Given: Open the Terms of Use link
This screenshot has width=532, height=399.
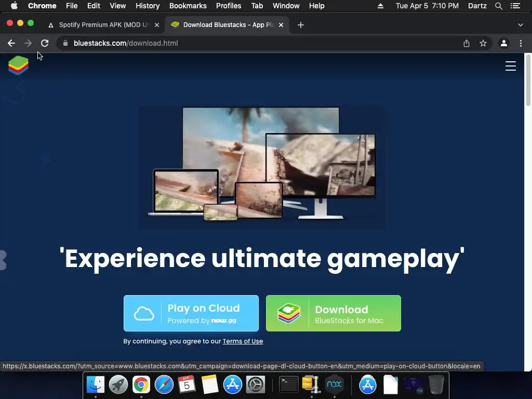Looking at the screenshot, I should click(x=243, y=341).
